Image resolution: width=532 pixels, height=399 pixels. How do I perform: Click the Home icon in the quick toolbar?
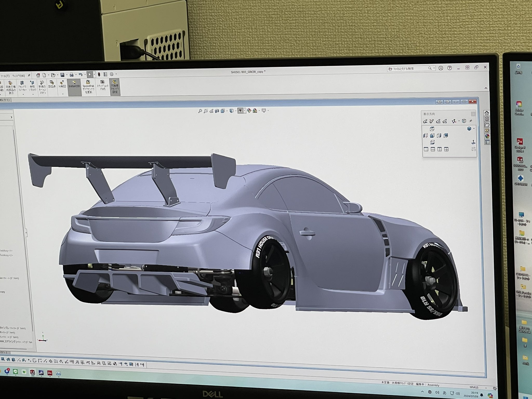[38, 75]
